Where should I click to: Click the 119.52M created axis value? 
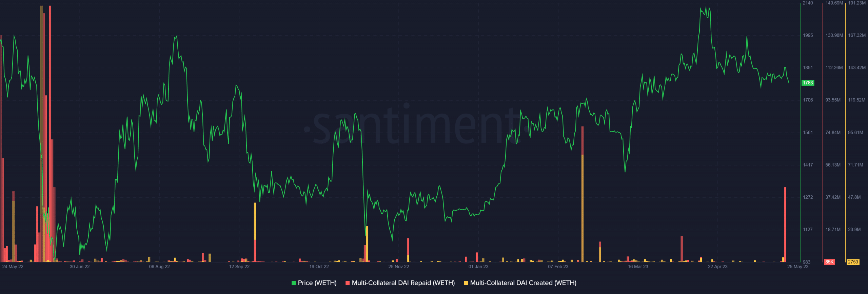point(857,100)
